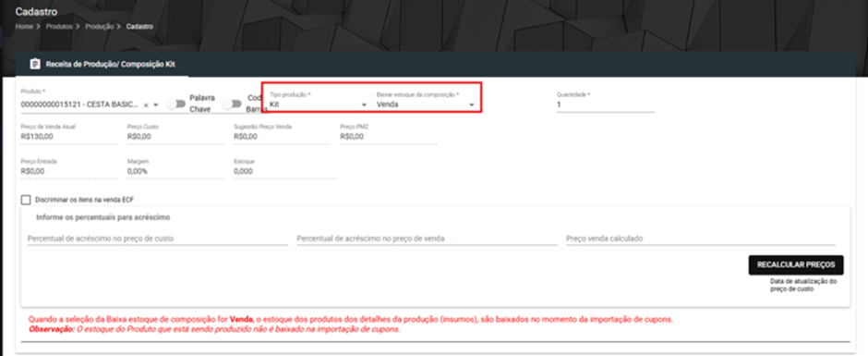Click the 'Data de atualização do preço de custo' text
The image size is (868, 356).
point(803,285)
